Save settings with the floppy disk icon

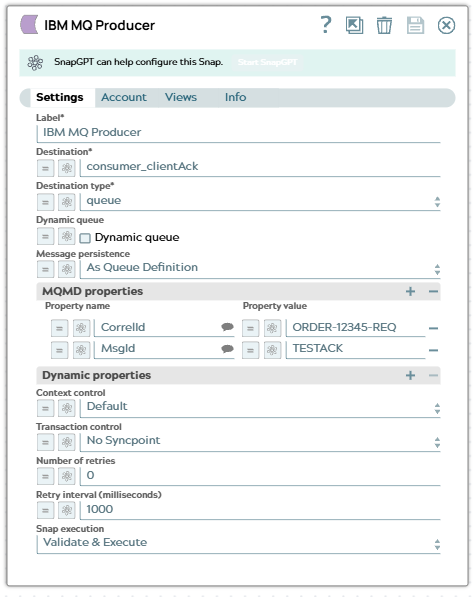pyautogui.click(x=415, y=26)
